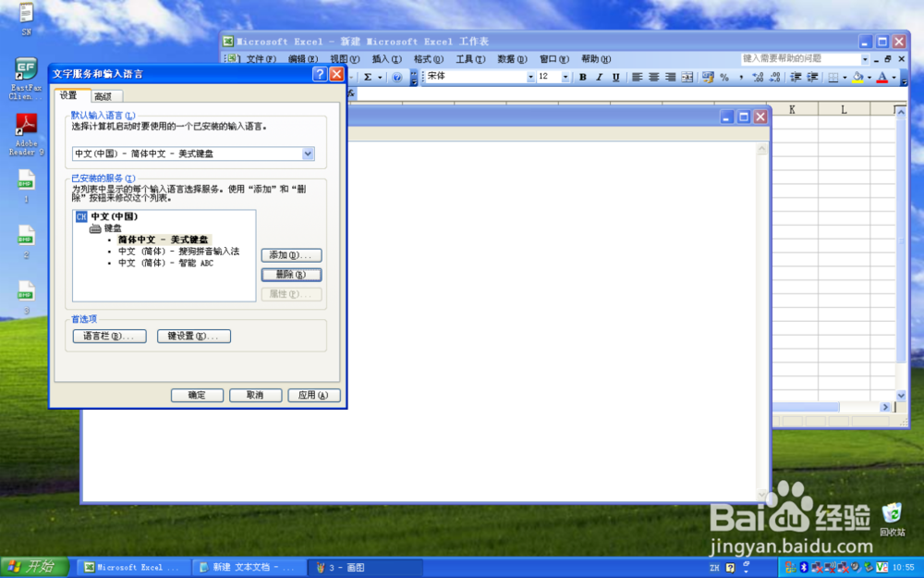
Task: Click the AutoSum (Σ) icon
Action: pos(370,77)
